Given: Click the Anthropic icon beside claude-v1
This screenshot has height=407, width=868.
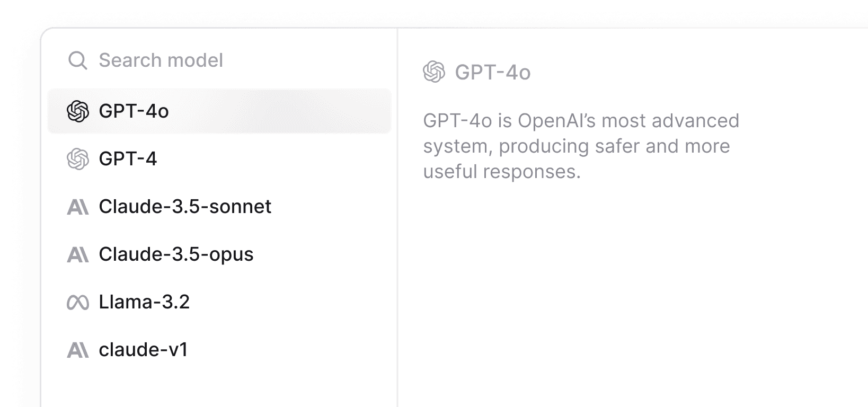Looking at the screenshot, I should [78, 350].
